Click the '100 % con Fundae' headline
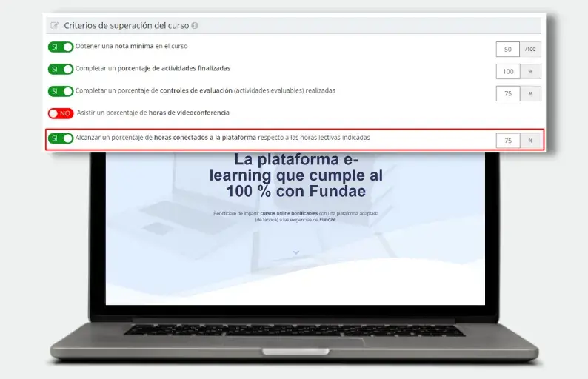The width and height of the screenshot is (588, 379). tap(296, 191)
